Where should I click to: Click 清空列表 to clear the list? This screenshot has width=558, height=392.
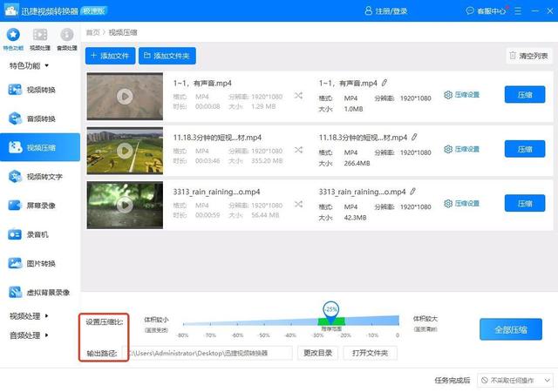pos(529,56)
